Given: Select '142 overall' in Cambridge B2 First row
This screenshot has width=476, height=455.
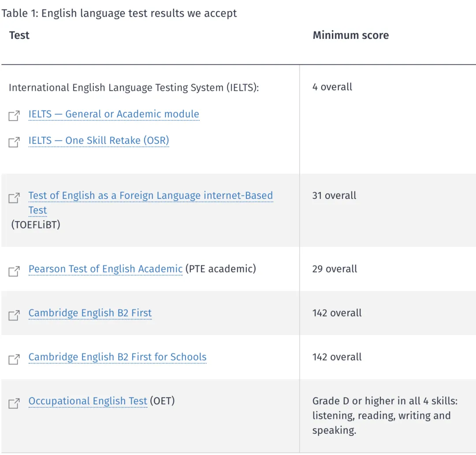Looking at the screenshot, I should (x=337, y=313).
